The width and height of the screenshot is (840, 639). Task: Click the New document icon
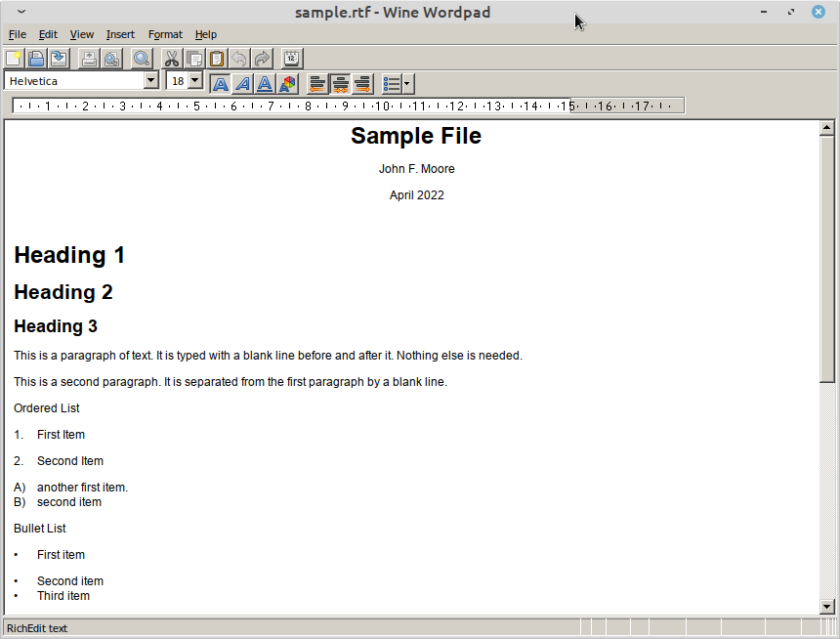[x=14, y=59]
